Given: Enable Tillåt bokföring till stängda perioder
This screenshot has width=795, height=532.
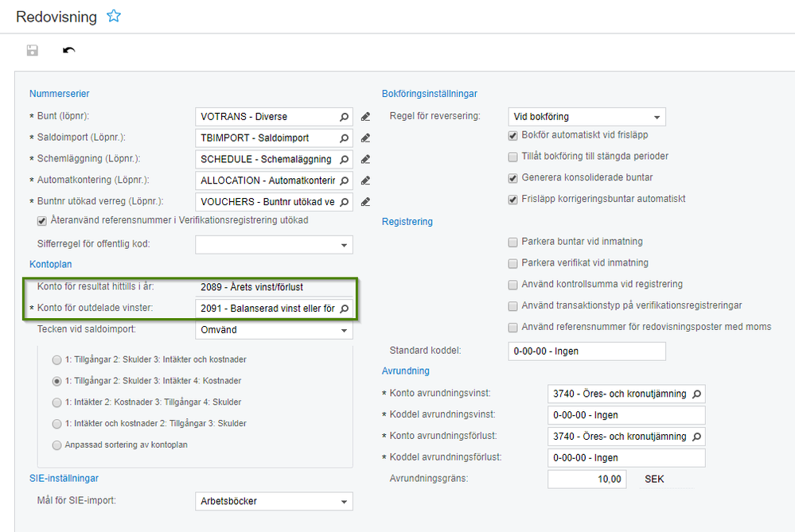Looking at the screenshot, I should tap(513, 157).
